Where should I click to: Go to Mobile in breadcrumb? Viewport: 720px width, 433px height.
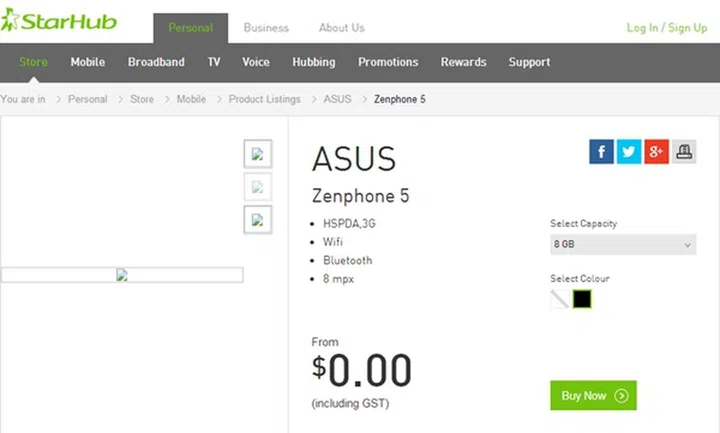191,99
